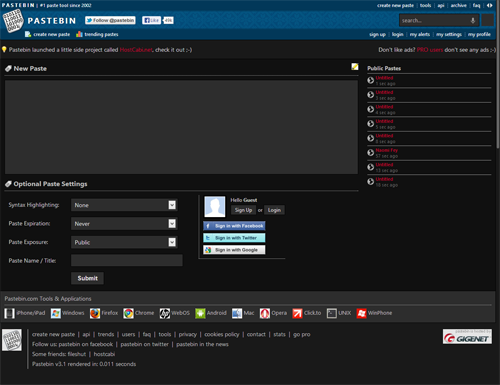Open the Naomi Fey public paste
This screenshot has height=385, width=500.
pyautogui.click(x=387, y=150)
